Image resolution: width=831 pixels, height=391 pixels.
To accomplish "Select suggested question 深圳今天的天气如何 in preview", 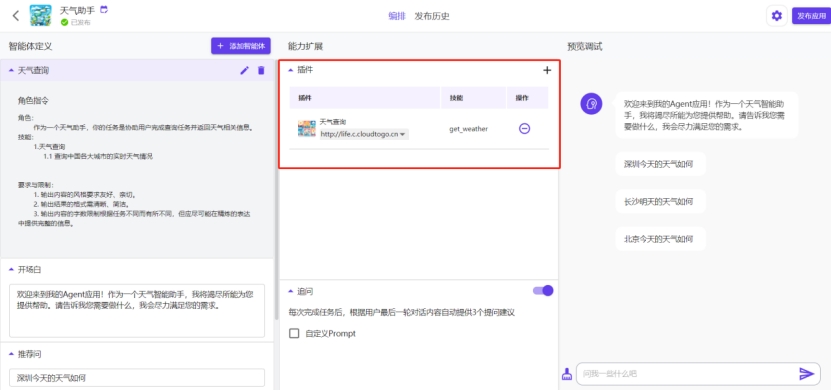I will coord(660,164).
